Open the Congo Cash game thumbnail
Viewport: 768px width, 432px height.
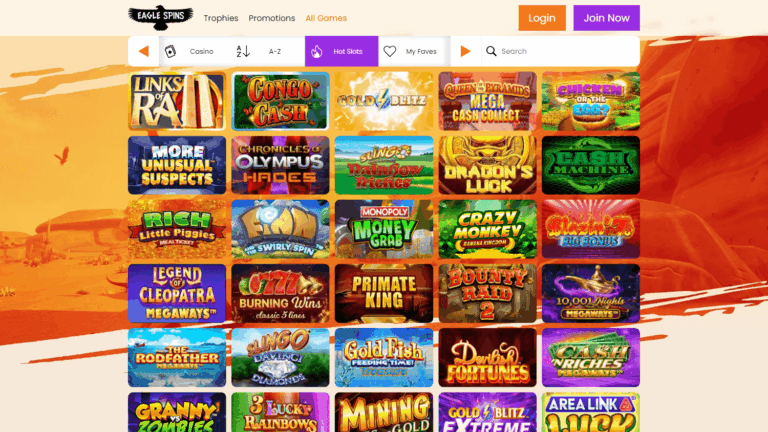point(280,101)
